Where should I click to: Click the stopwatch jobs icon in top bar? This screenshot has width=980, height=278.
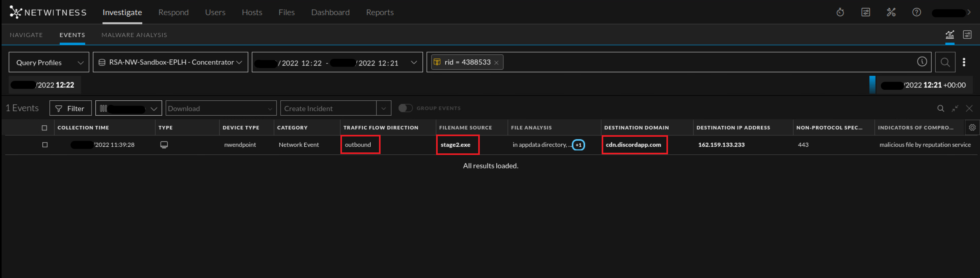coord(840,12)
